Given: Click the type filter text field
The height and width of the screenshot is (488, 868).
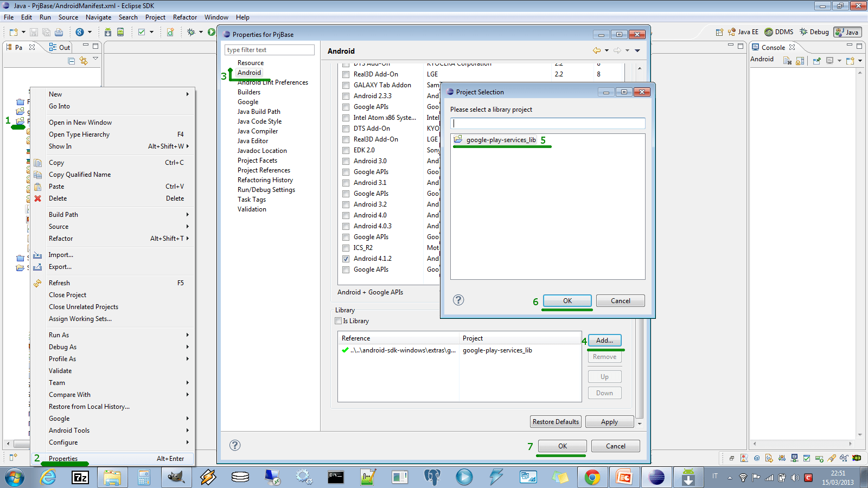Looking at the screenshot, I should pos(270,50).
